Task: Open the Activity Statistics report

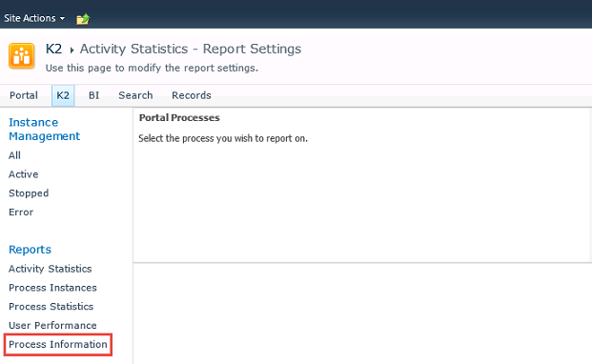Action: click(51, 269)
